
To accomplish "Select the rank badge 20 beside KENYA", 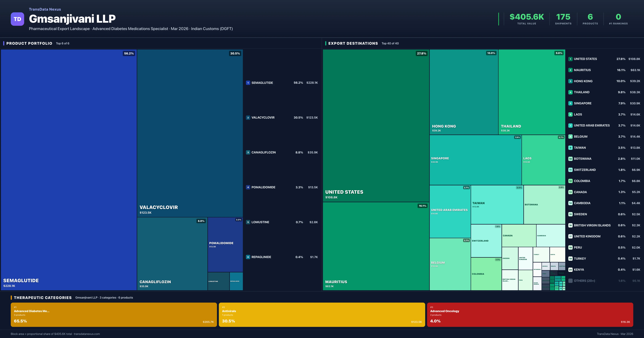I will point(570,269).
